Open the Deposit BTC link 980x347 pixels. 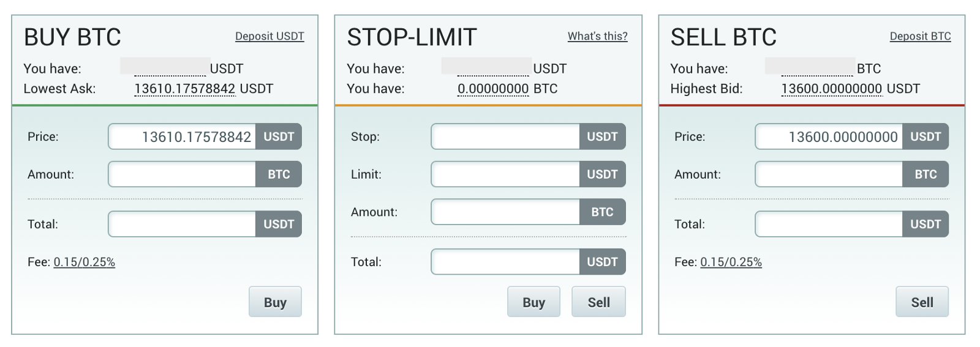pyautogui.click(x=920, y=36)
